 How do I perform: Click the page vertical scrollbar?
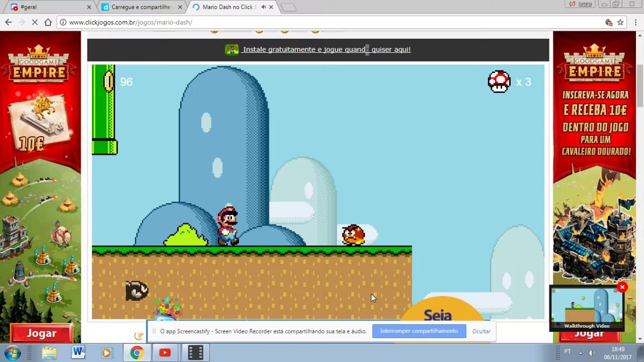pyautogui.click(x=640, y=85)
